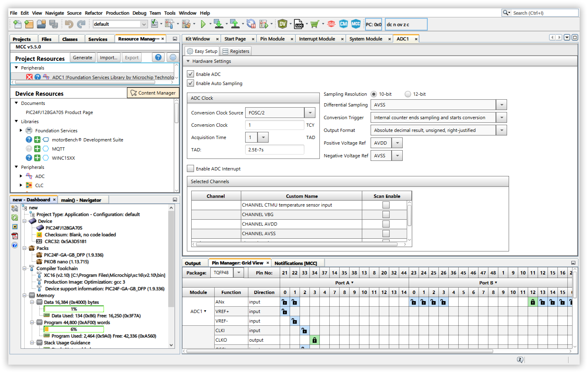Remove ADC1 using red X icon
The width and height of the screenshot is (588, 373).
tap(29, 77)
